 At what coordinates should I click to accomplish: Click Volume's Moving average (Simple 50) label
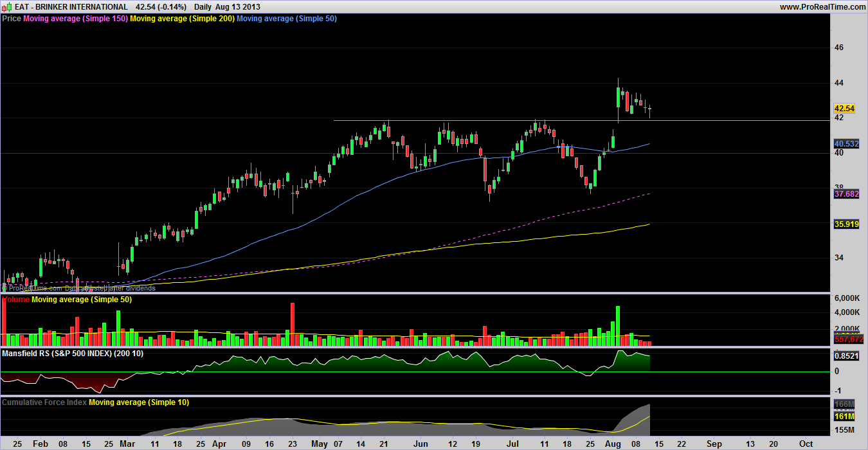[x=82, y=300]
